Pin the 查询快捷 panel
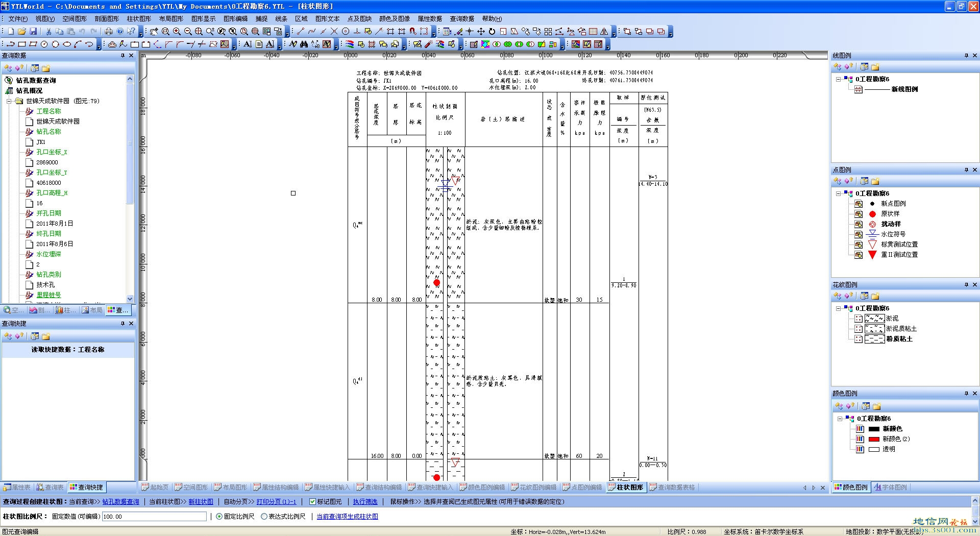This screenshot has height=536, width=980. [122, 323]
